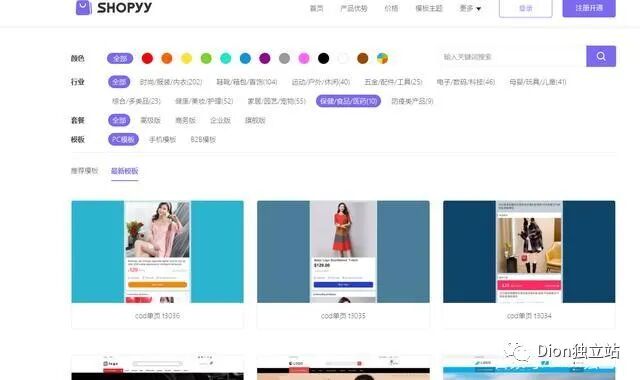Switch to the 推荐模板 tab
640x380 pixels.
click(x=84, y=171)
